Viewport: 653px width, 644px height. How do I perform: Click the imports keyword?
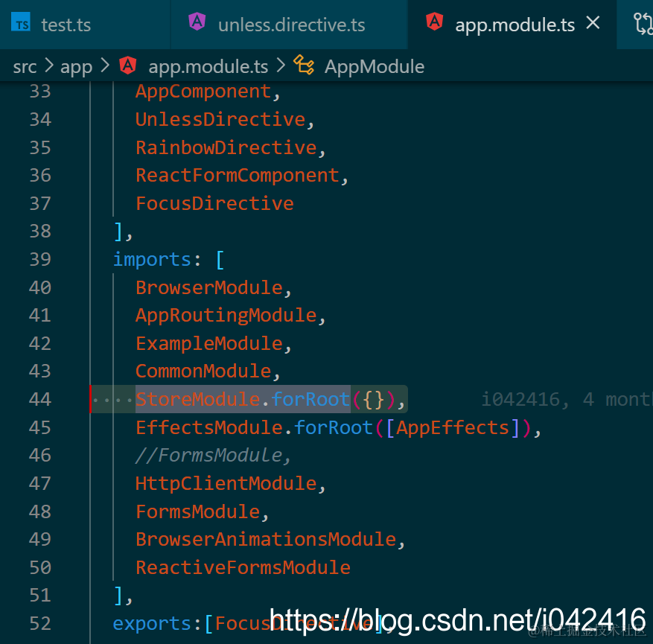[x=152, y=260]
